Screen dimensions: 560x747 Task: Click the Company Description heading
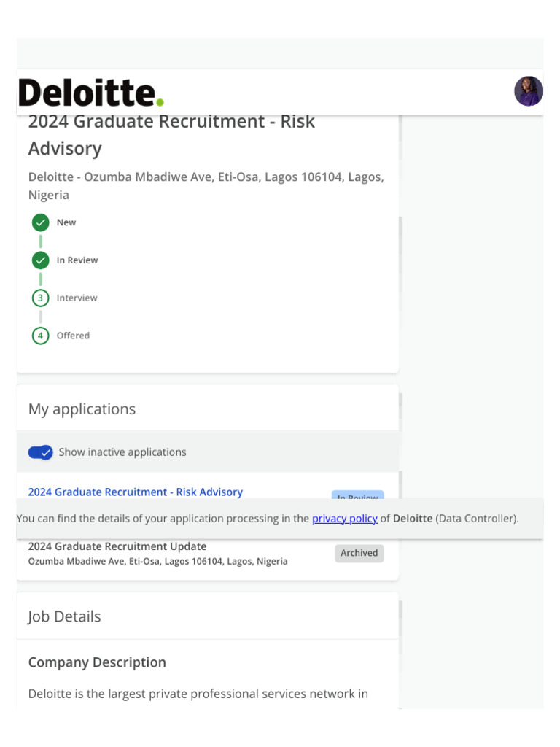(97, 662)
